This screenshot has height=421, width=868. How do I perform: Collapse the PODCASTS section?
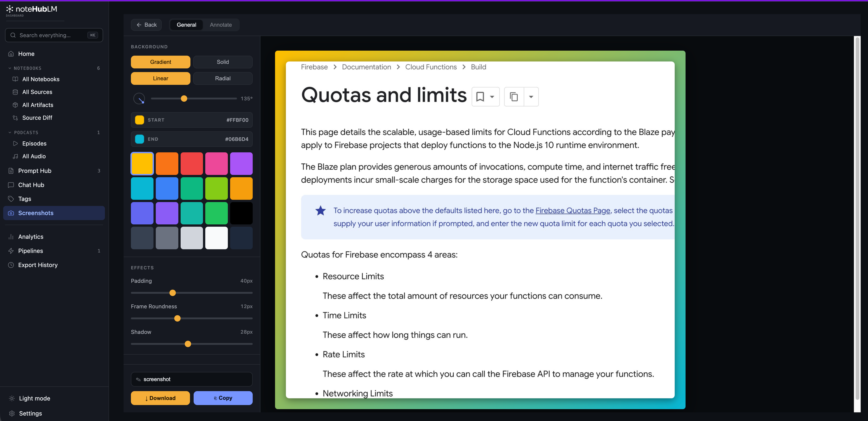(10, 133)
